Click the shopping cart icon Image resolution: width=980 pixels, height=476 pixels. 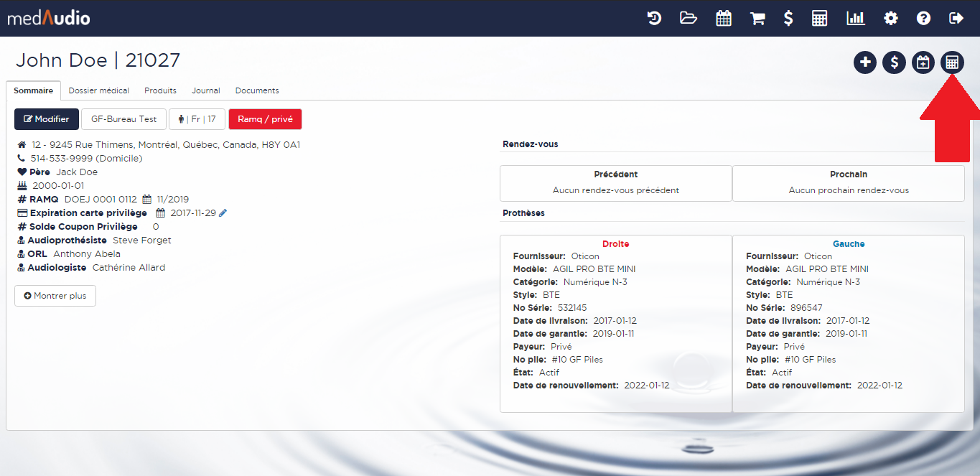tap(757, 19)
